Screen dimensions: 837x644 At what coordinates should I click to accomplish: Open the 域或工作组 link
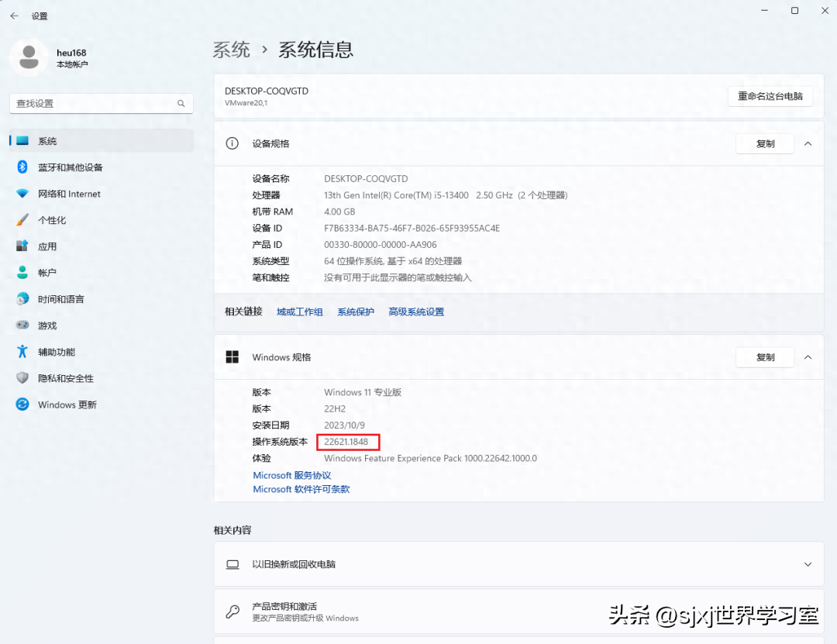[299, 312]
